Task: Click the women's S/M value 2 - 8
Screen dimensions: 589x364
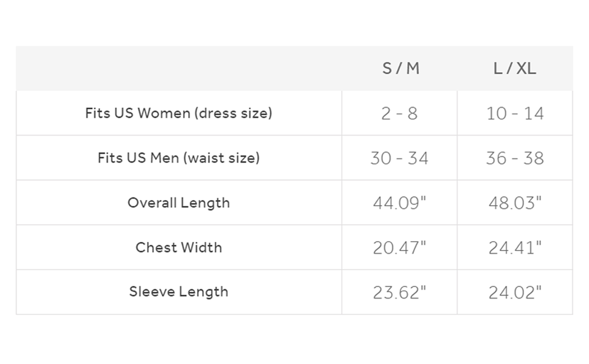Action: 399,113
